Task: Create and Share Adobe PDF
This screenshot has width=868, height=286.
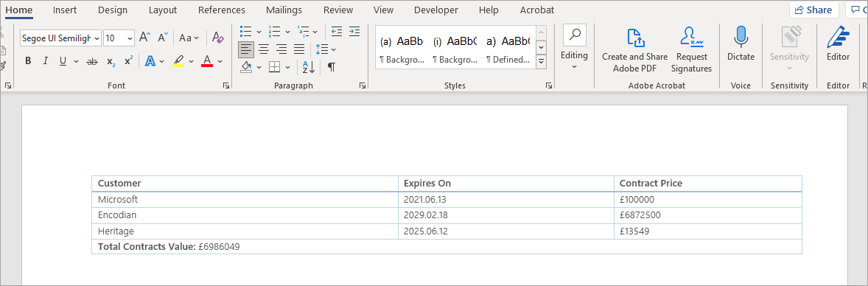Action: (635, 50)
